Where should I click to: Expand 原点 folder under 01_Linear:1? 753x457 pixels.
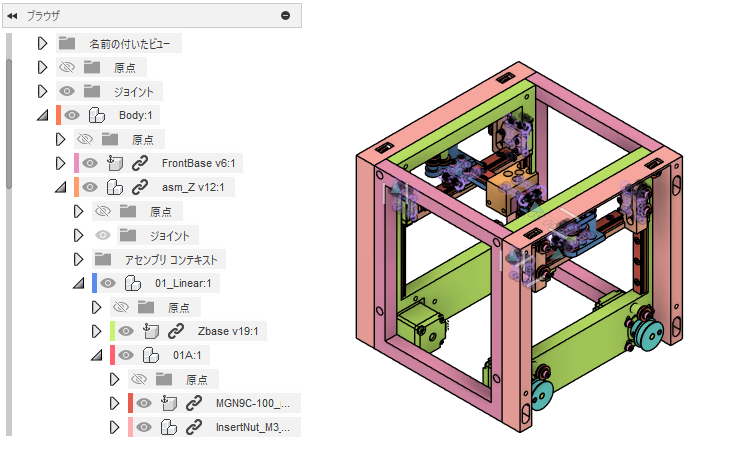coord(96,307)
